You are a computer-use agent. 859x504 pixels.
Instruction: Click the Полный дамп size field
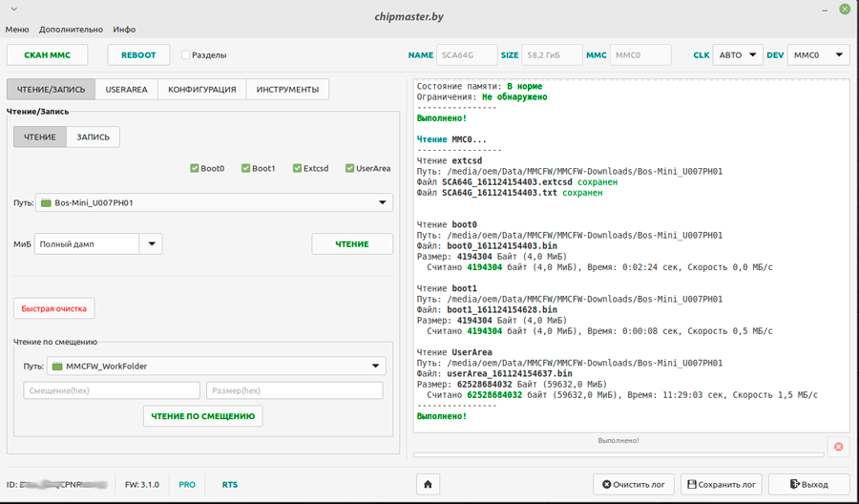pos(87,243)
